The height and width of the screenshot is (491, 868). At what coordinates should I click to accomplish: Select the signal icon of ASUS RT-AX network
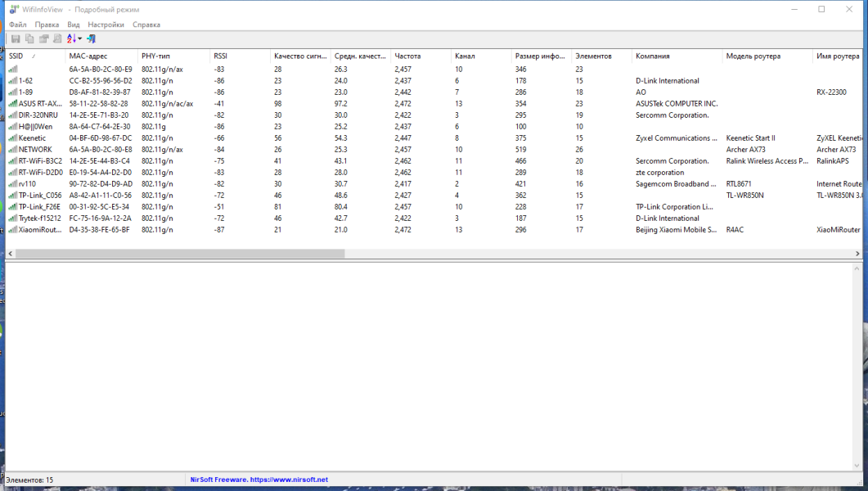click(x=13, y=103)
